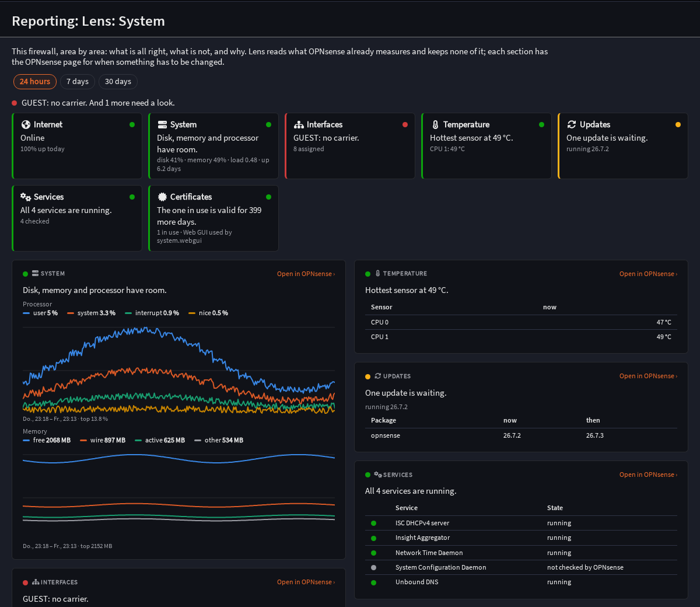Toggle the active 625 MB memory legend
The image size is (700, 607).
pyautogui.click(x=160, y=440)
